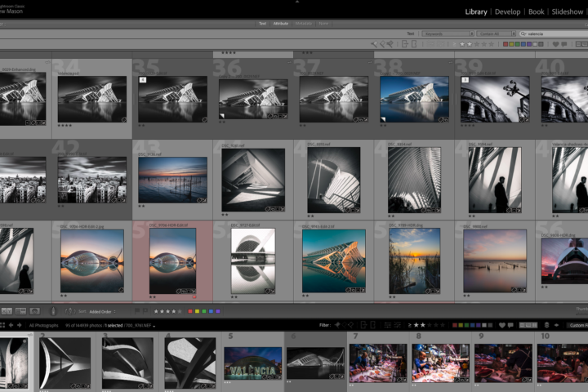Flag photo as pick in toolbar
Screen dimensions: 588x392
click(137, 311)
